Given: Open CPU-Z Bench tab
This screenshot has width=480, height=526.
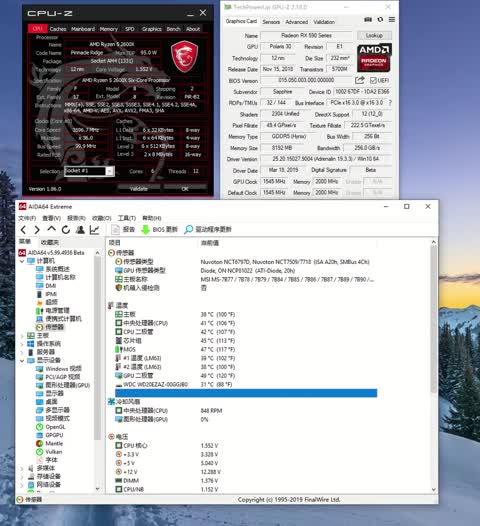Looking at the screenshot, I should tap(173, 29).
